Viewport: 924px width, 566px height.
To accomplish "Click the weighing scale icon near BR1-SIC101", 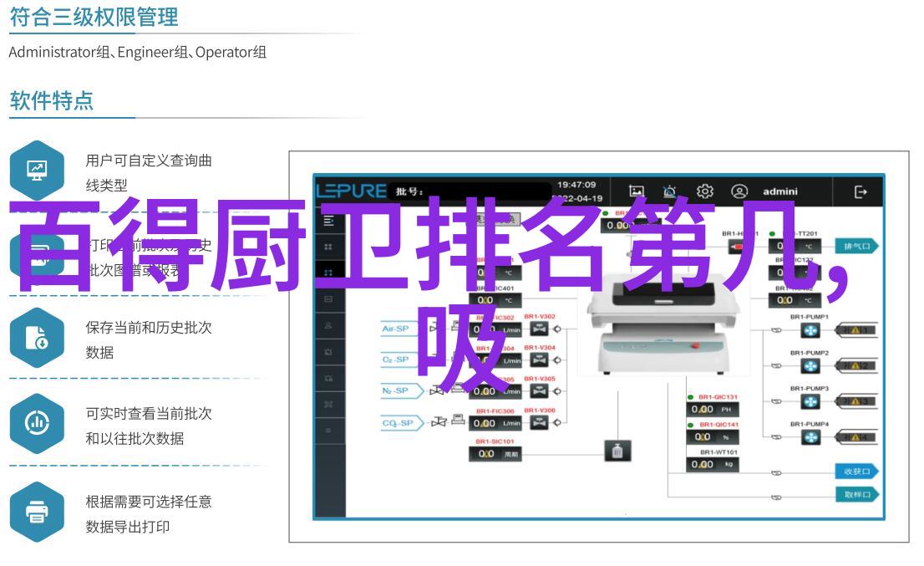I will pyautogui.click(x=617, y=452).
